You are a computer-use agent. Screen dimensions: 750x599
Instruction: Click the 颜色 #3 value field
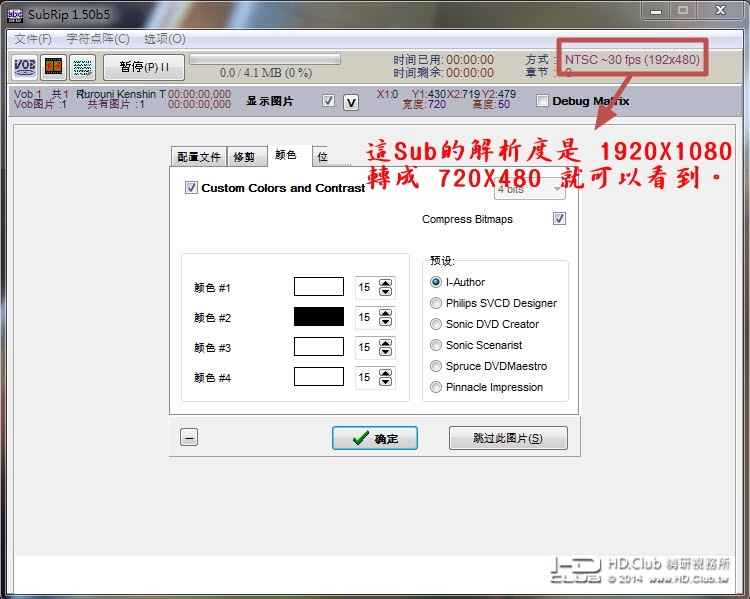coord(366,347)
